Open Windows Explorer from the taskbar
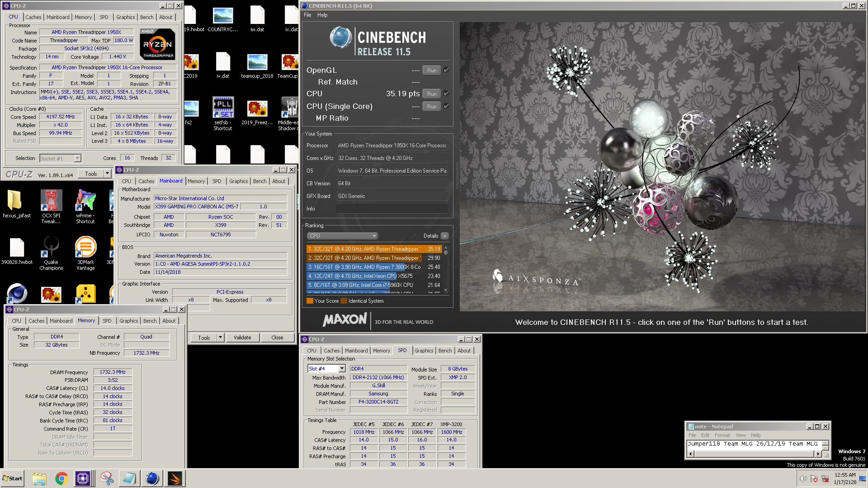This screenshot has height=488, width=868. pos(39,479)
